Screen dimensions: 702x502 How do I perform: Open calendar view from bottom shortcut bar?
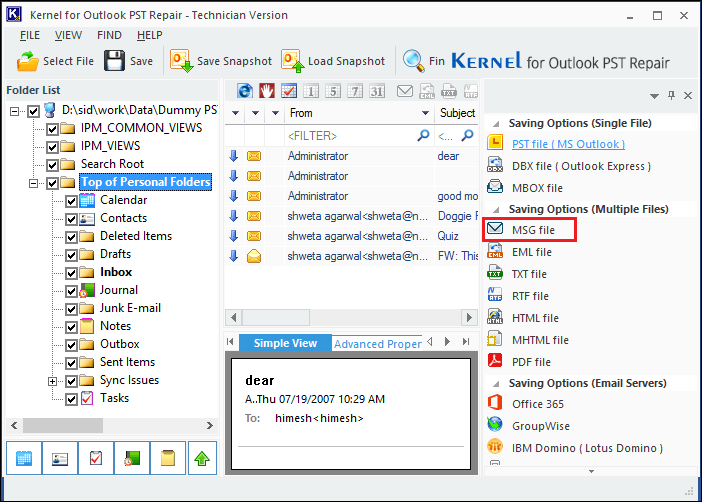(24, 458)
